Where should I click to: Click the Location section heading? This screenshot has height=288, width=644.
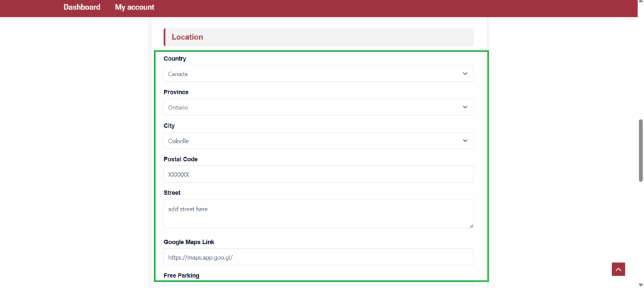(187, 37)
